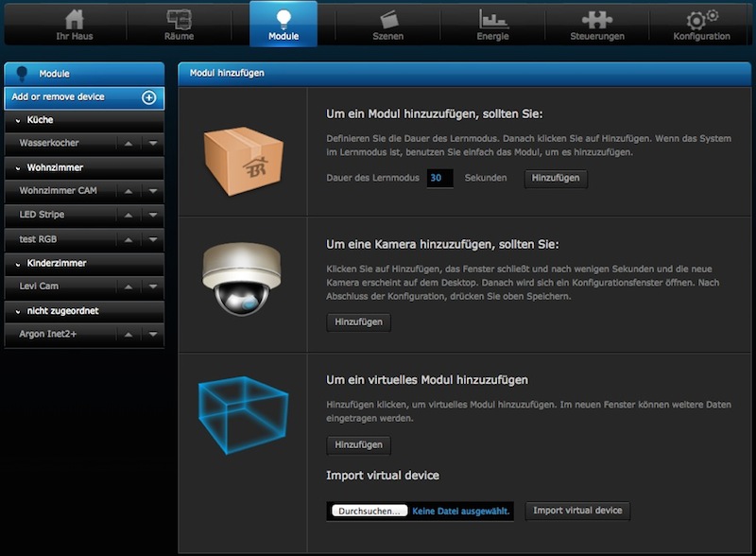
Task: Collapse the Wohnzimmer room group
Action: [18, 168]
